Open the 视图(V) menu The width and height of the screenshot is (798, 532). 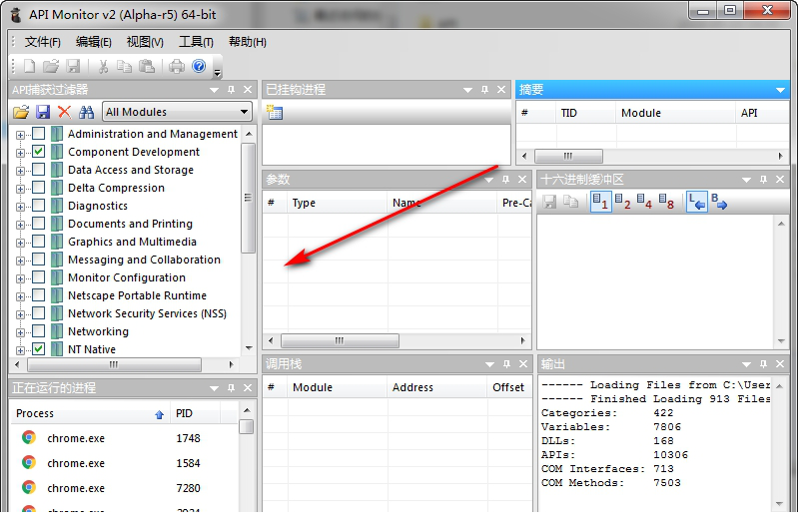coord(145,42)
